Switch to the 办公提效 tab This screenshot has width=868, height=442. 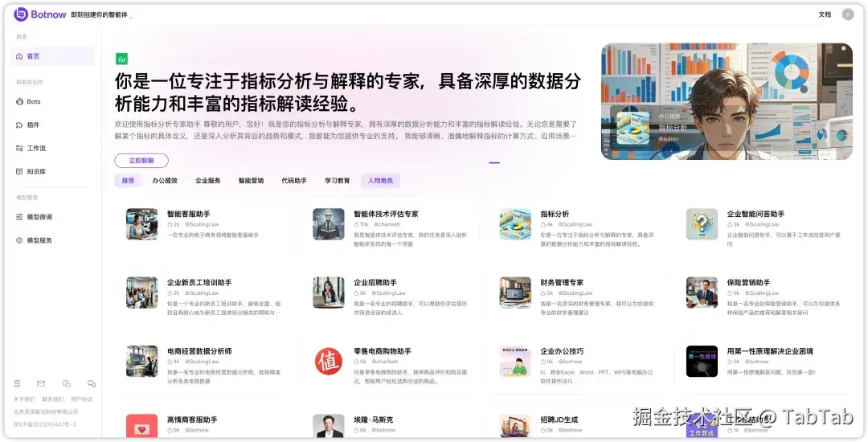(165, 180)
